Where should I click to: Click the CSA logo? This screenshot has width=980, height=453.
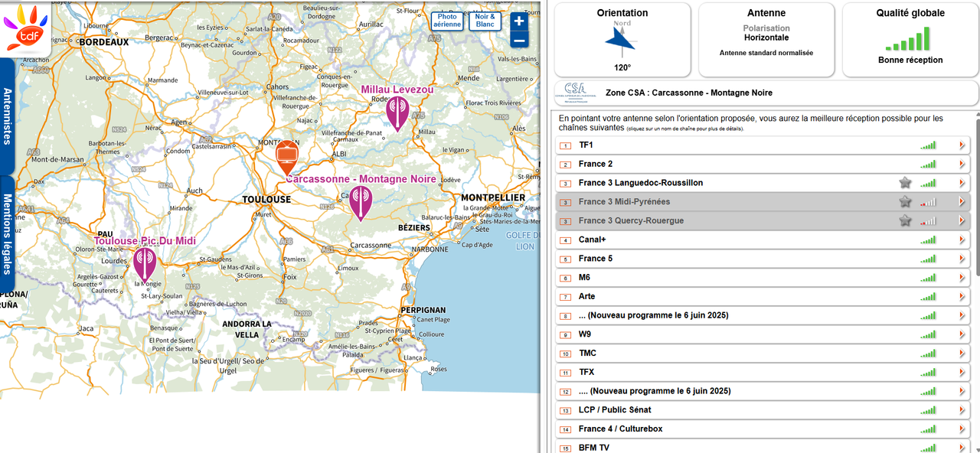click(576, 93)
